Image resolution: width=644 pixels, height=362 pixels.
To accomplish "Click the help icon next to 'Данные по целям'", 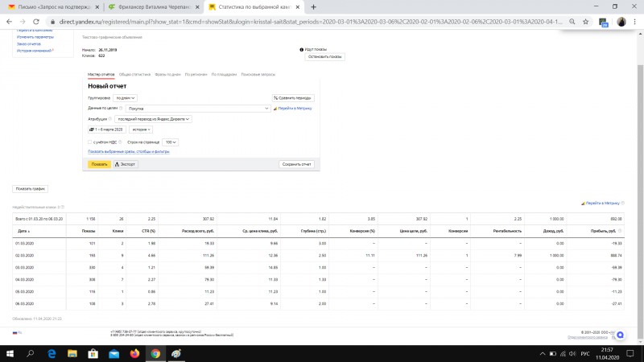I will pos(121,109).
